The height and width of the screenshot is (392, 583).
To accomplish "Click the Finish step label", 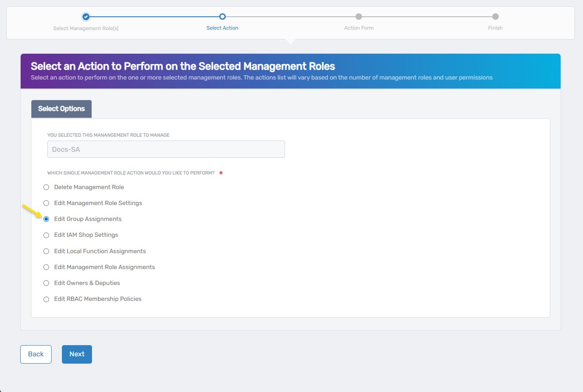I will point(495,28).
